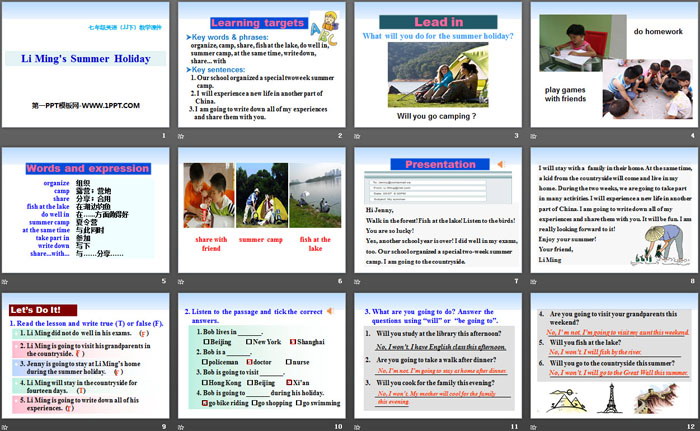Click the 'fish at the lake' red caption
This screenshot has height=431, width=700.
click(x=315, y=244)
